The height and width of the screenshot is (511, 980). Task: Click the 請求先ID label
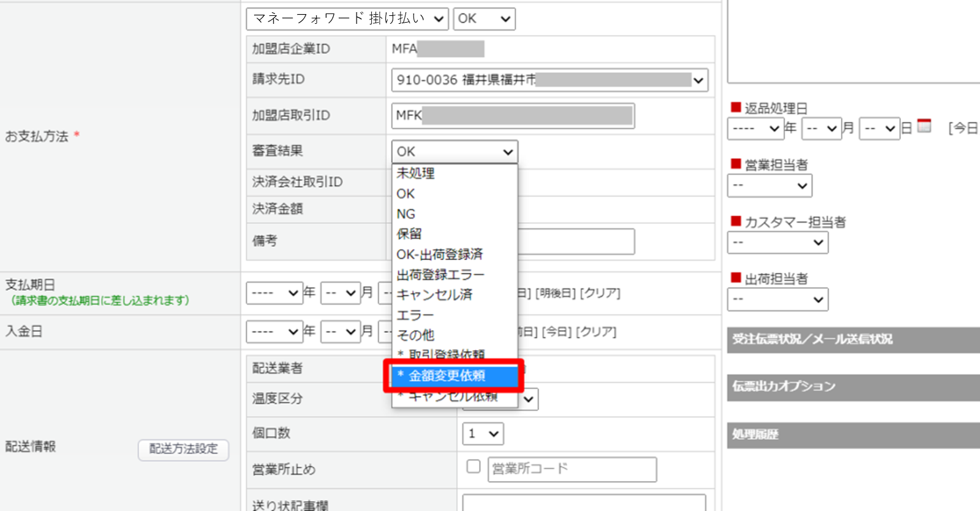click(278, 80)
